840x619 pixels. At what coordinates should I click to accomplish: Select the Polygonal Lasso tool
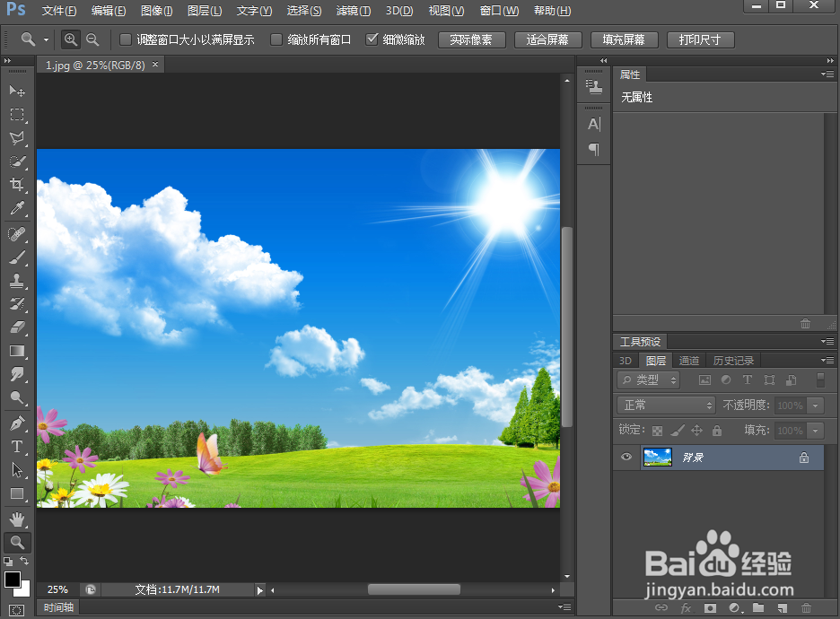pos(17,137)
